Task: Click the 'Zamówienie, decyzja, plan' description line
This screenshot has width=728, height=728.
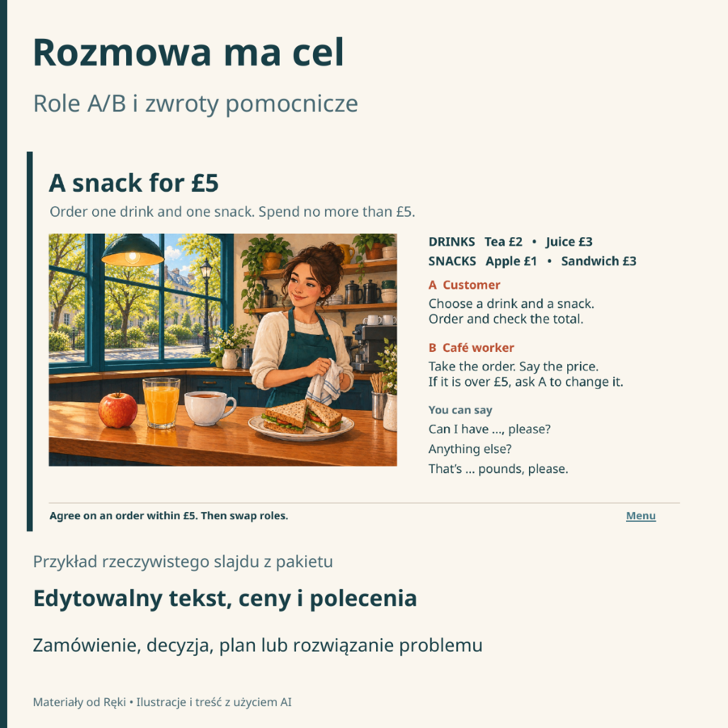Action: tap(258, 645)
